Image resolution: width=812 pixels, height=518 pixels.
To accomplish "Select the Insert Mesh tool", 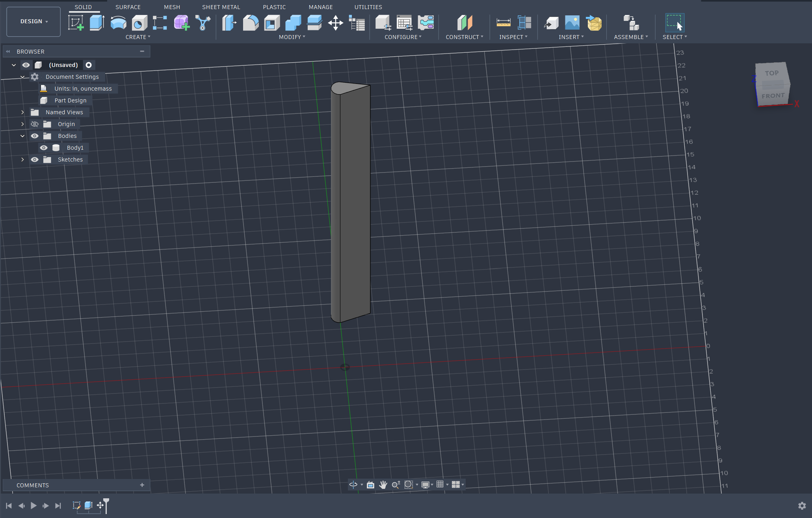I will pos(594,23).
